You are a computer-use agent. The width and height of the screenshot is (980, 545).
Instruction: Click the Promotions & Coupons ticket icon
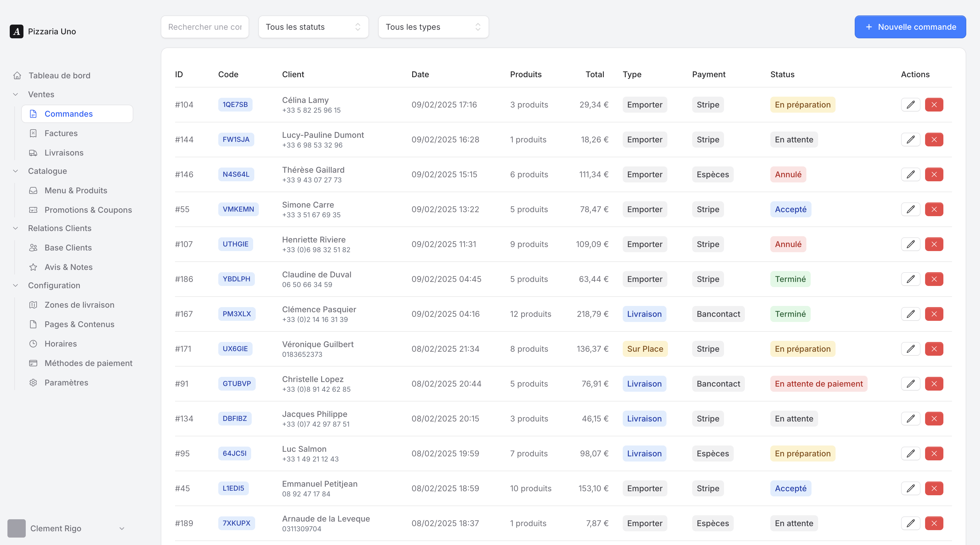click(33, 210)
